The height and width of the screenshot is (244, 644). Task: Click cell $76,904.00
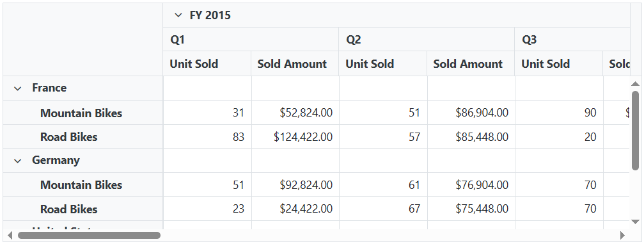tap(471, 184)
